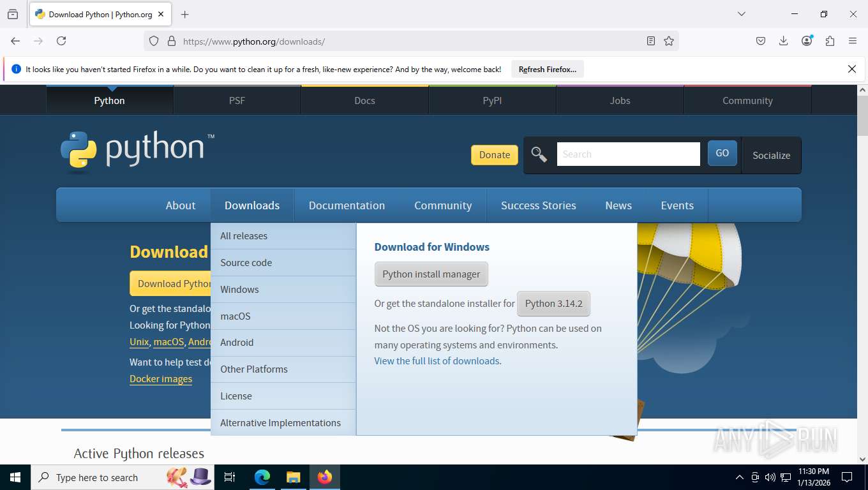Viewport: 868px width, 490px height.
Task: Click the yellow Donate button
Action: click(x=495, y=154)
